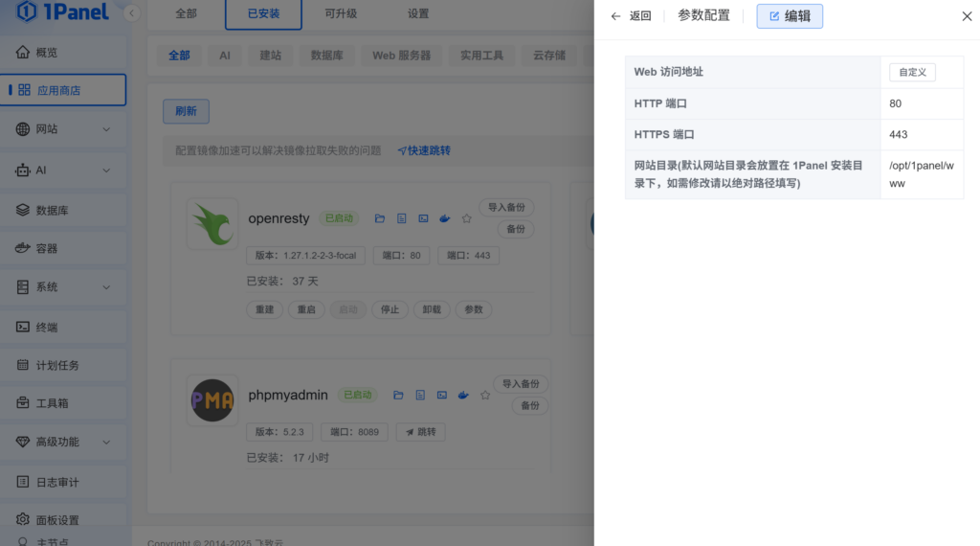Click the 刷新 refresh button
This screenshot has width=980, height=546.
187,111
